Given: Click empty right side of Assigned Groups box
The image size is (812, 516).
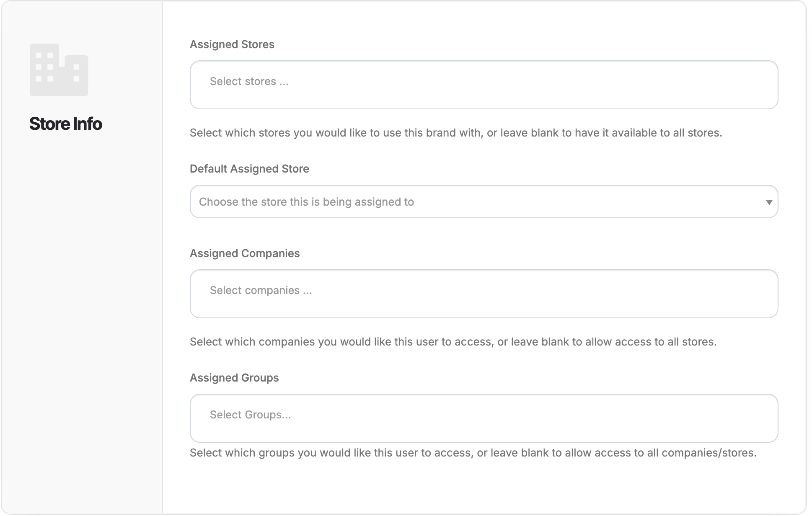Looking at the screenshot, I should (670, 418).
